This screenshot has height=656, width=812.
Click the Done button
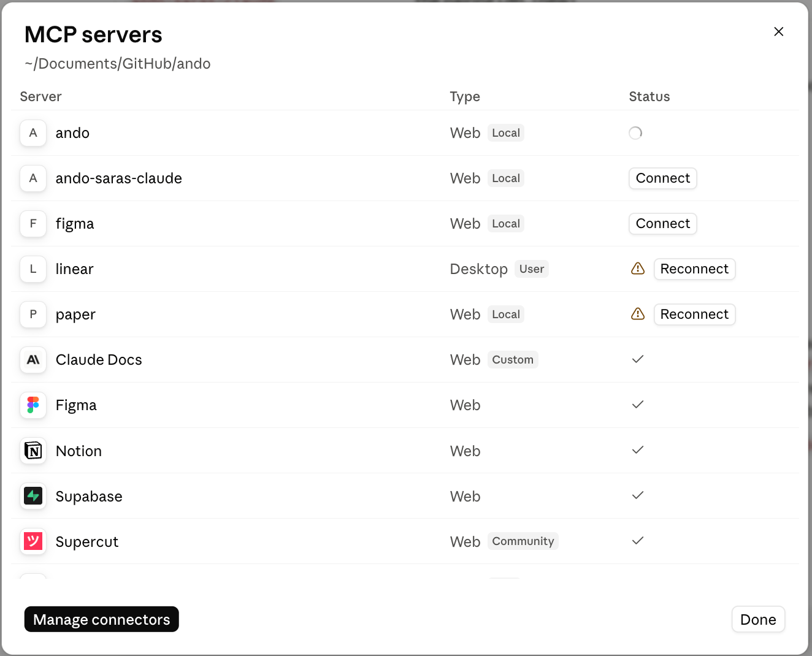[x=758, y=619]
